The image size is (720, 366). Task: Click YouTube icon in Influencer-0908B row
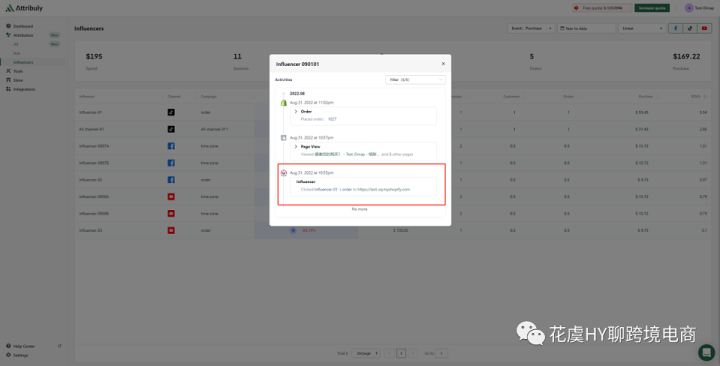(x=171, y=214)
